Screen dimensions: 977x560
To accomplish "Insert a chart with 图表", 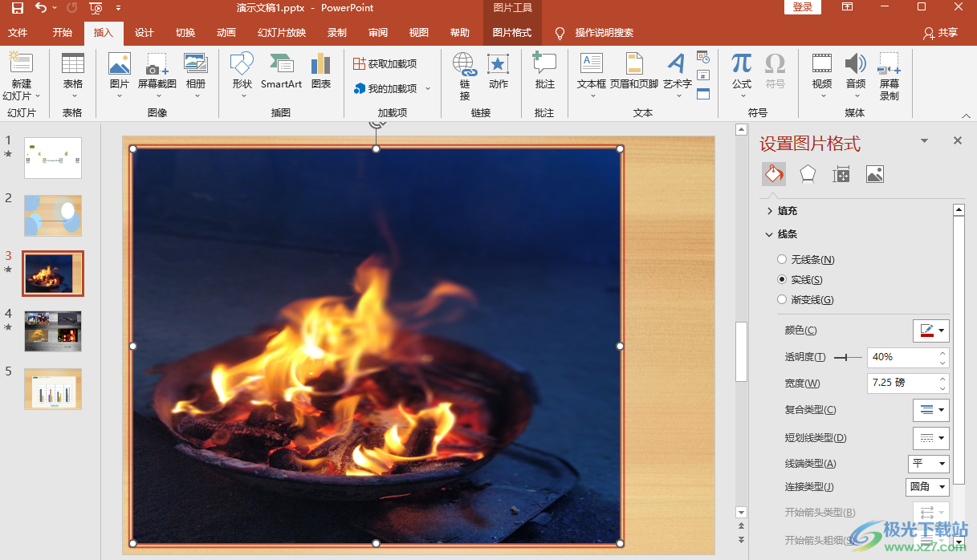I will pyautogui.click(x=321, y=72).
